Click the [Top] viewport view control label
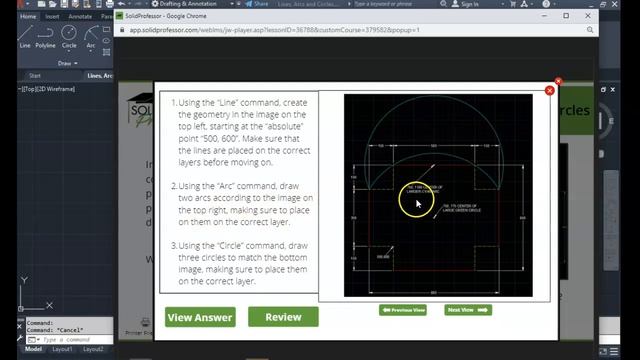This screenshot has height=360, width=640. tap(30, 89)
